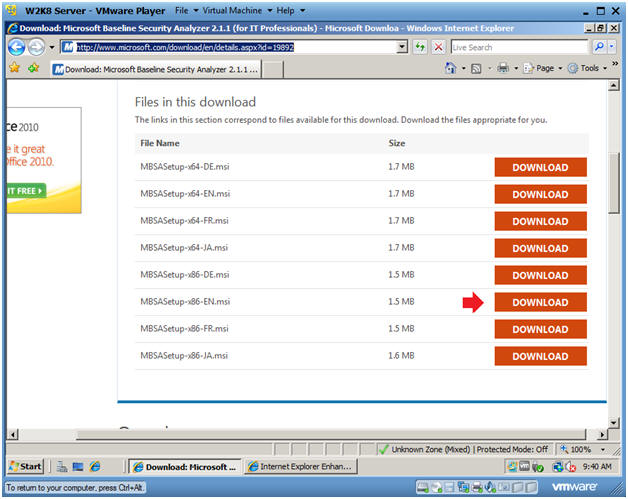Click the vertical scrollbar up arrow

pyautogui.click(x=613, y=85)
